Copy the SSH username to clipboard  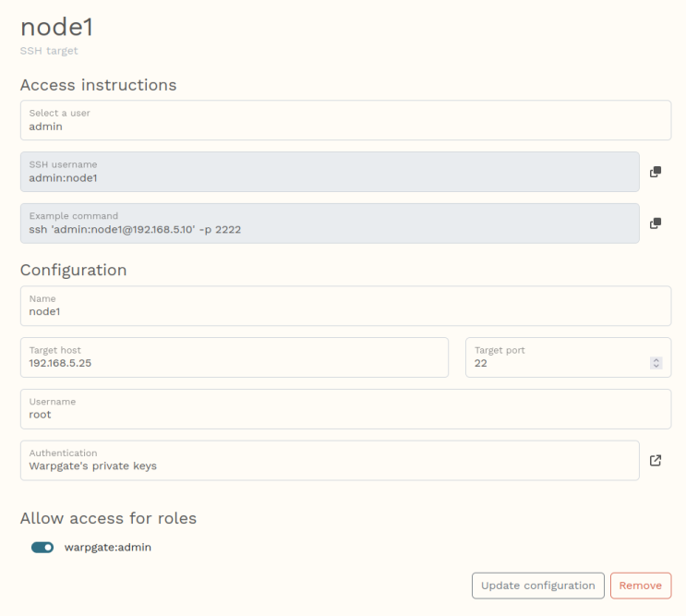pos(656,172)
